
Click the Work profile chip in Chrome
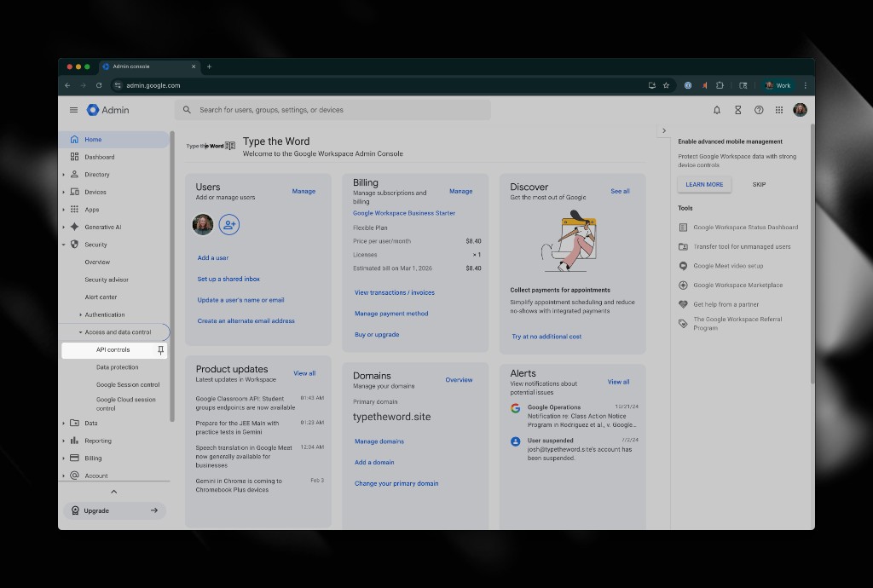tap(778, 86)
